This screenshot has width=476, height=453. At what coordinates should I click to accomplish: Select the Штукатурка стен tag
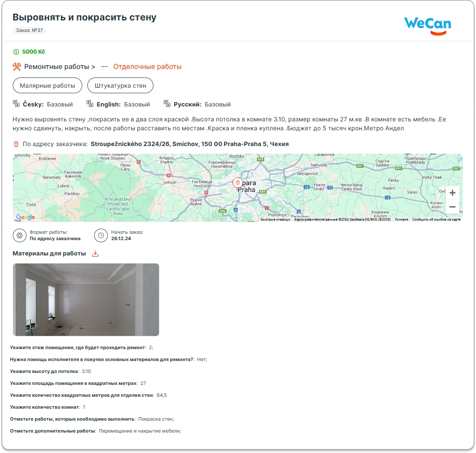click(x=120, y=86)
